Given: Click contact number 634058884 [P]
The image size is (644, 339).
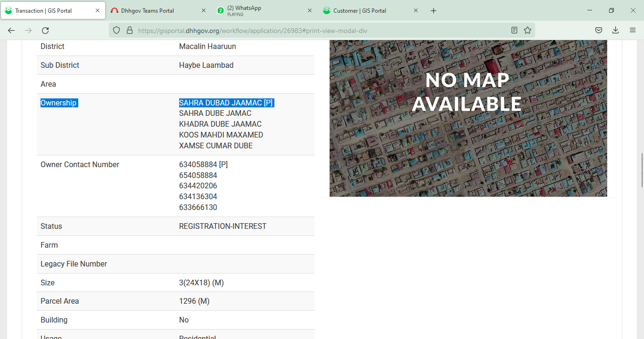Looking at the screenshot, I should (x=203, y=164).
